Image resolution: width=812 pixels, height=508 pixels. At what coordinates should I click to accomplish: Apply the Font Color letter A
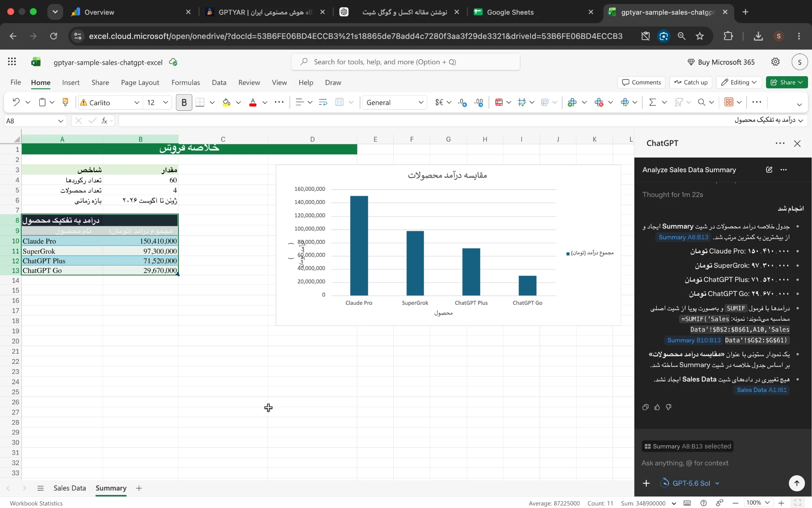click(253, 102)
